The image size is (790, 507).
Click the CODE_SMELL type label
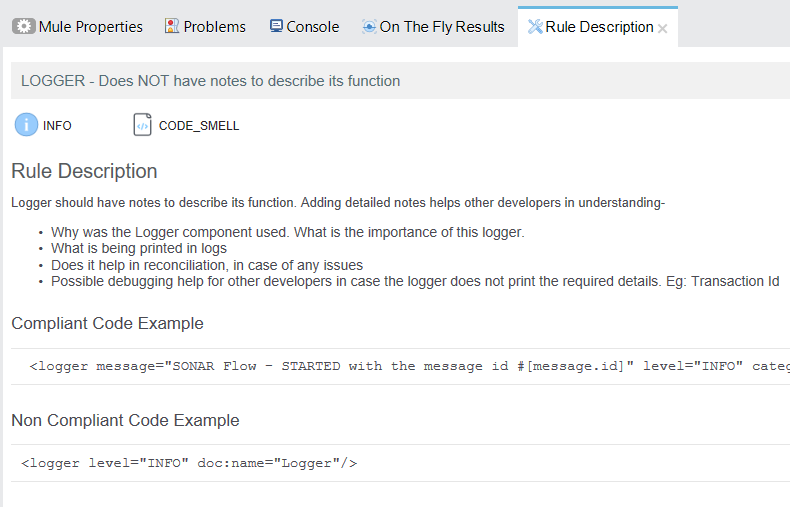pyautogui.click(x=199, y=125)
